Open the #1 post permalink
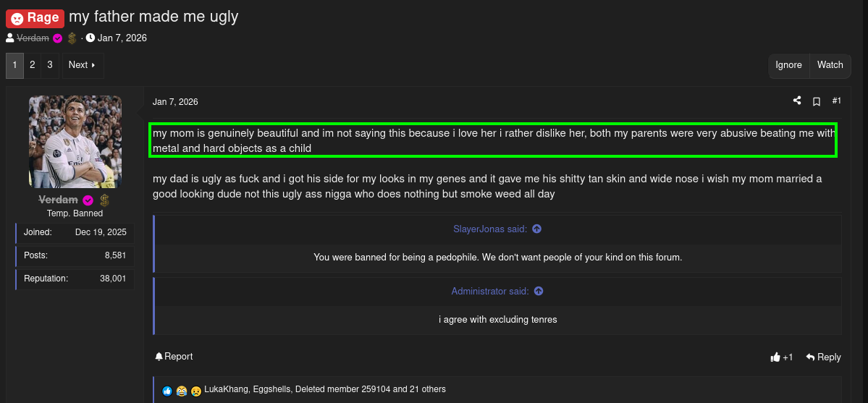This screenshot has width=868, height=403. [x=836, y=101]
